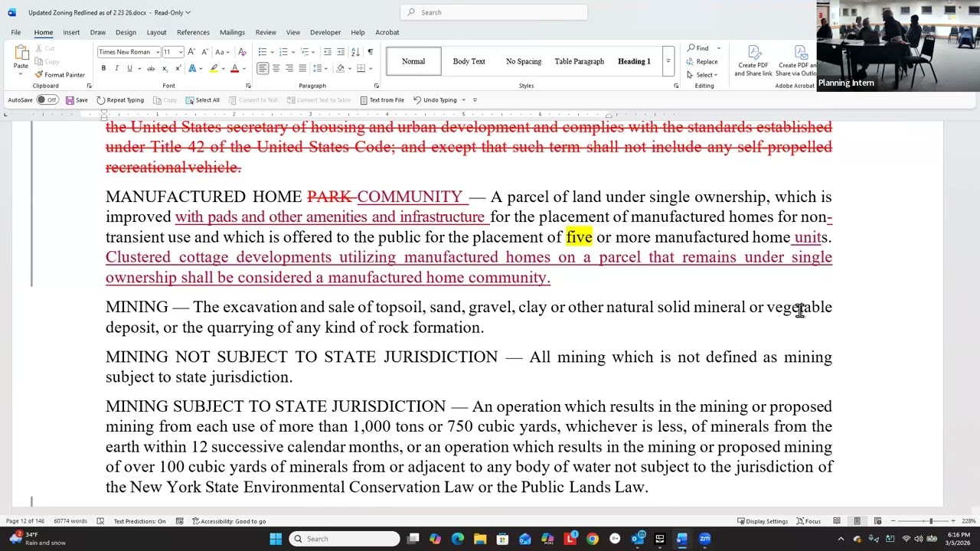Justify paragraph text
Viewport: 980px width, 551px height.
tap(302, 69)
